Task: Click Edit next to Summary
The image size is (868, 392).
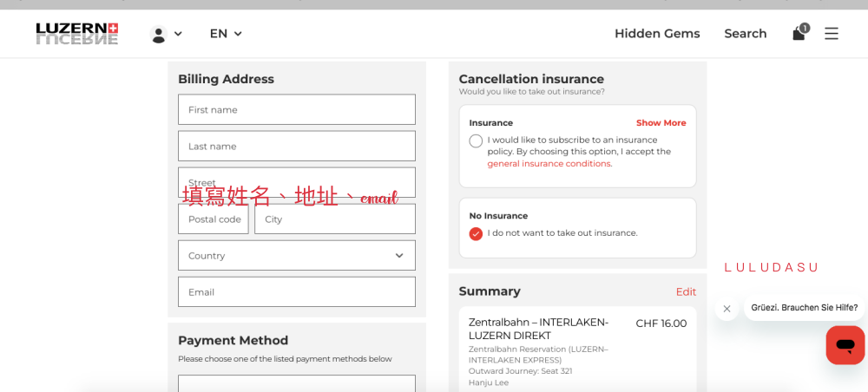Action: tap(686, 291)
